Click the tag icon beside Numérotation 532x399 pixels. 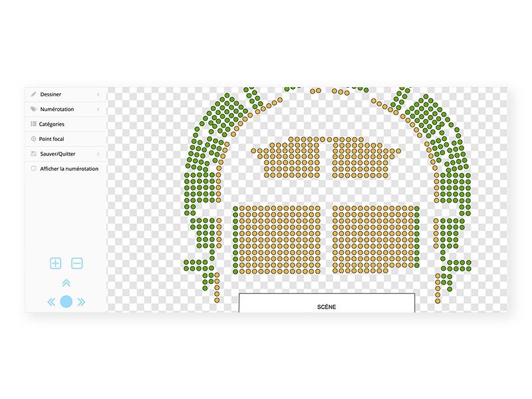(x=33, y=109)
